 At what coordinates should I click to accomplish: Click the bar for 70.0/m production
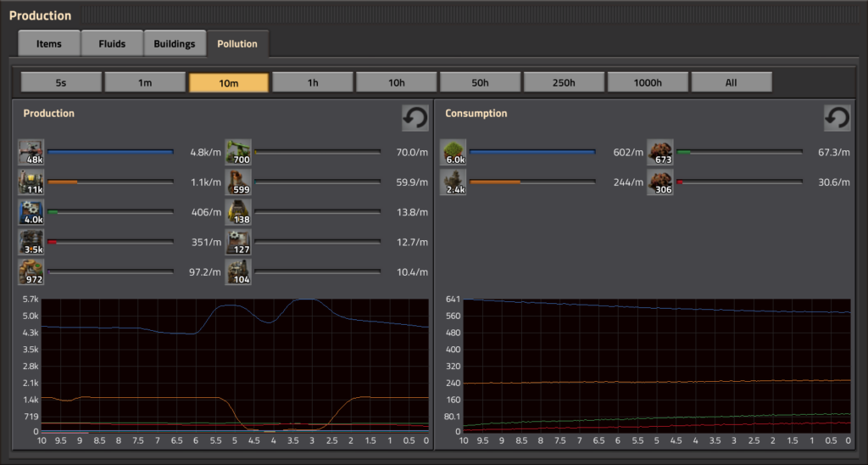pos(318,152)
